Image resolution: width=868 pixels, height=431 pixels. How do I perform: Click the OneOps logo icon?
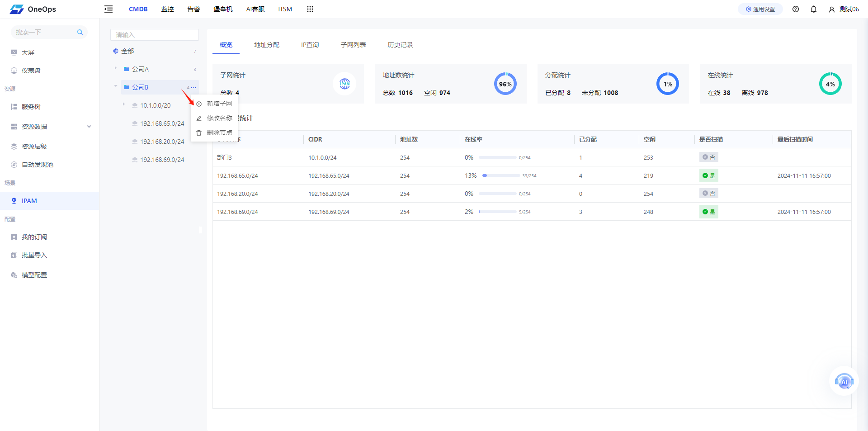[17, 9]
